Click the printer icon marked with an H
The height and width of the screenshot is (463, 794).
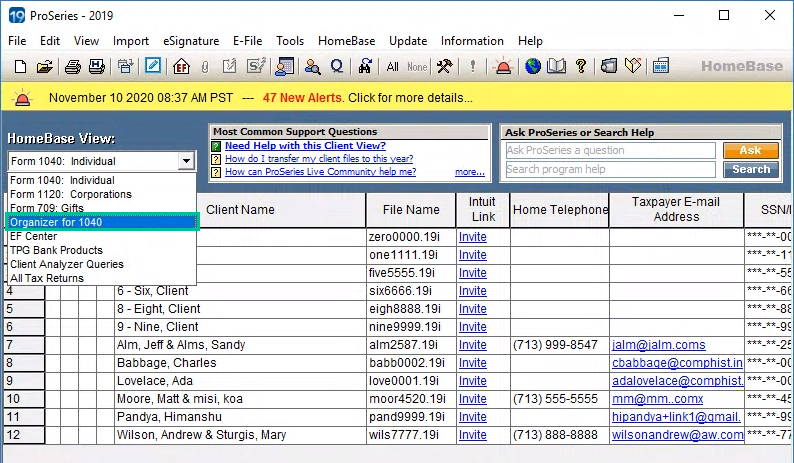coord(97,66)
